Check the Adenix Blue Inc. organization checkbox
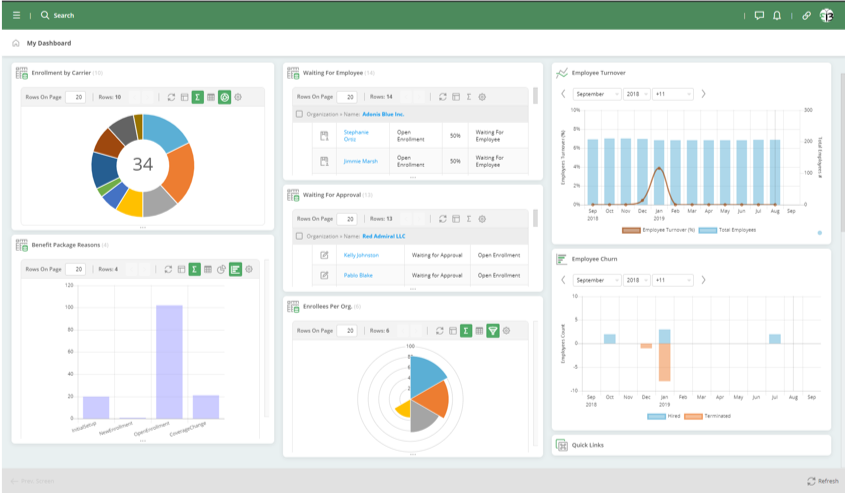Screen dimensions: 845x493 tap(299, 115)
